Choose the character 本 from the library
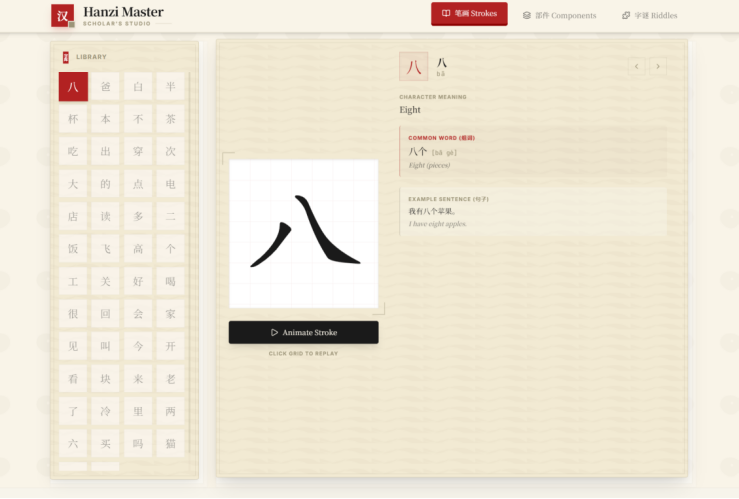The width and height of the screenshot is (739, 499). pyautogui.click(x=106, y=119)
